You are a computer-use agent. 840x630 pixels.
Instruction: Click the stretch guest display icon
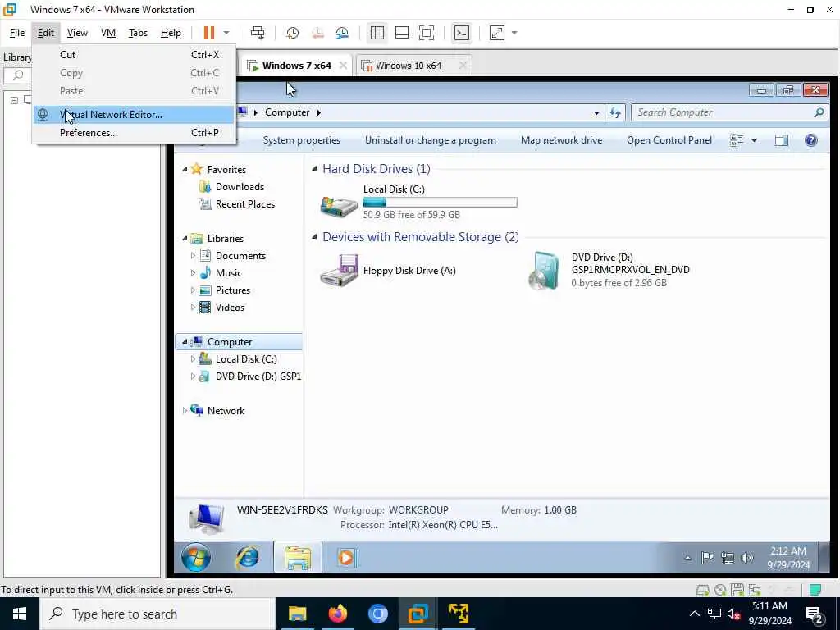(x=497, y=33)
